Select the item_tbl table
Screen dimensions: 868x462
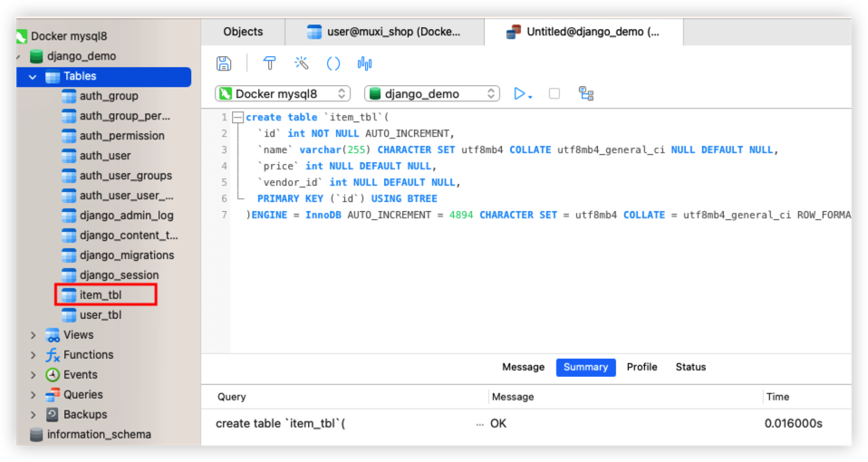[x=100, y=295]
